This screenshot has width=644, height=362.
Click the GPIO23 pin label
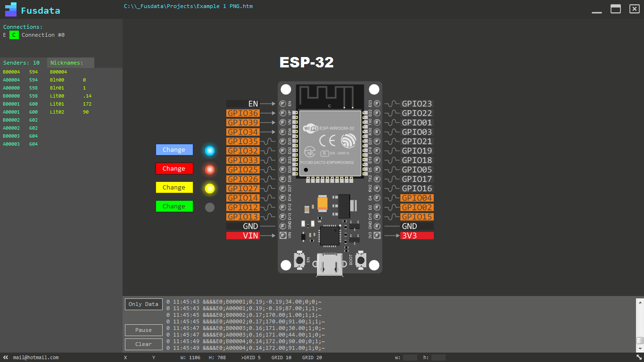[417, 104]
